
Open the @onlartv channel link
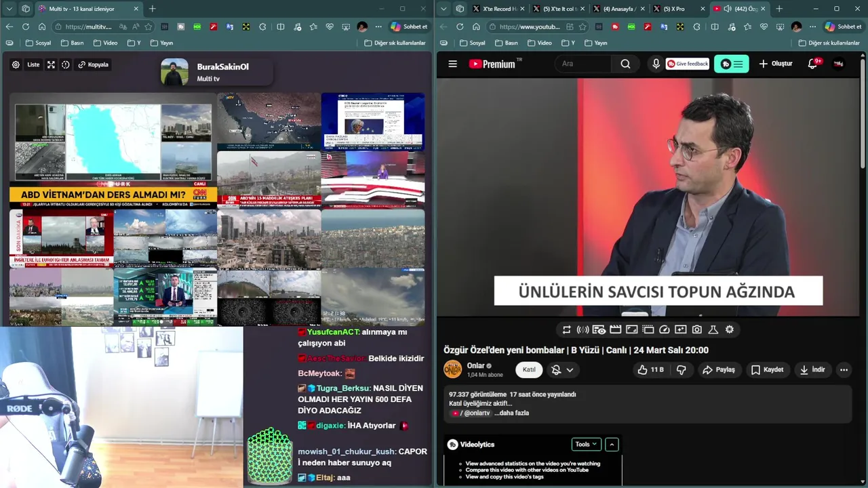point(476,413)
